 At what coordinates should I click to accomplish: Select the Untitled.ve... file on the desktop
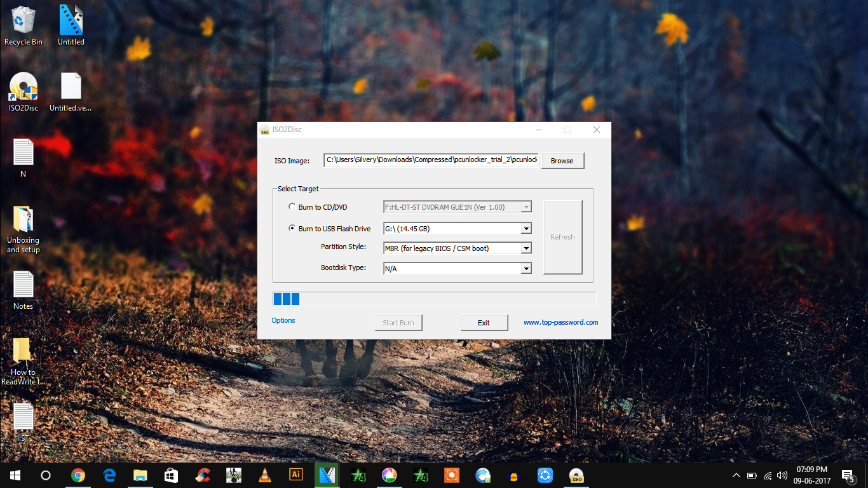(71, 91)
